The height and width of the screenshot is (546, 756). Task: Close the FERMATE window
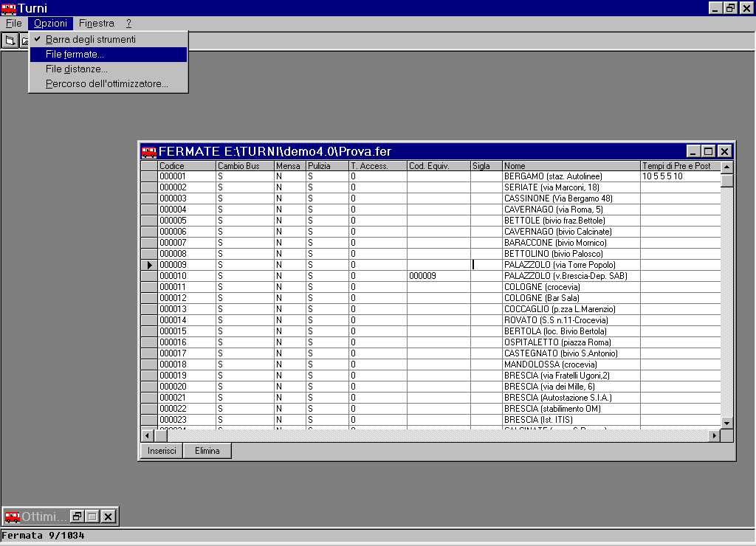[724, 151]
